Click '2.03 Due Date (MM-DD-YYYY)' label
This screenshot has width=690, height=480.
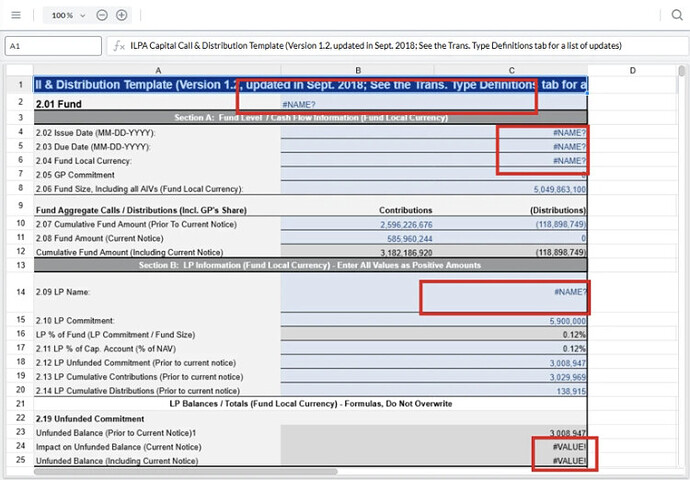93,147
